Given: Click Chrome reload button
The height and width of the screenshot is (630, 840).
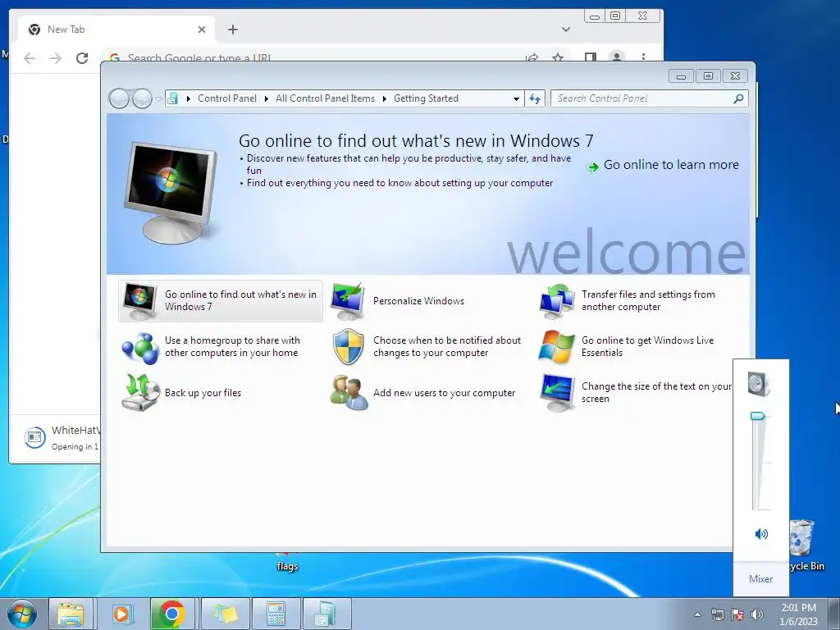Looking at the screenshot, I should (82, 58).
